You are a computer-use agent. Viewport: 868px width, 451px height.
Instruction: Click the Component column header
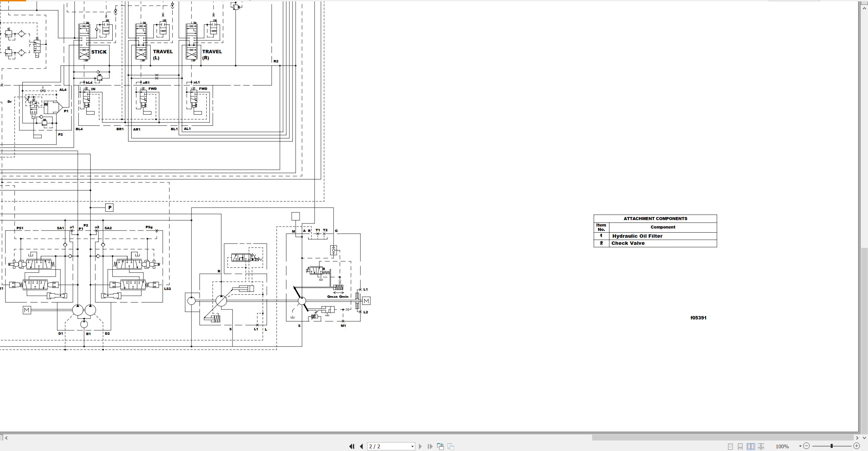(x=663, y=227)
